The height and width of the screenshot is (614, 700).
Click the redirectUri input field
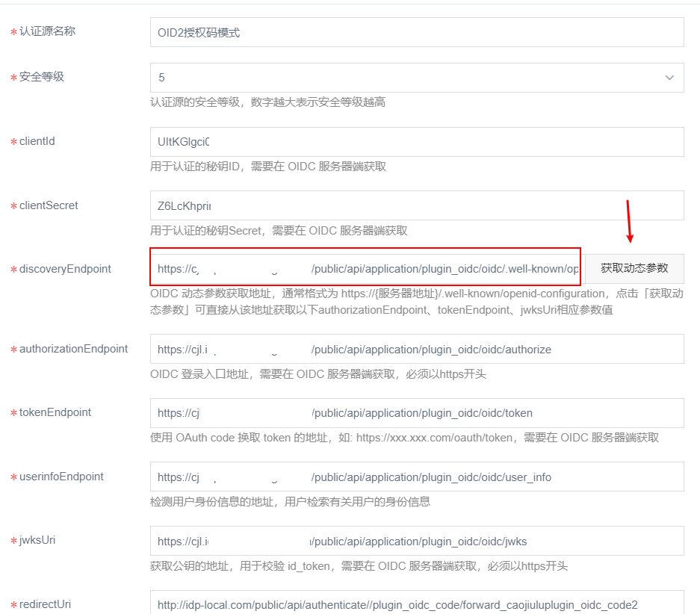(416, 604)
